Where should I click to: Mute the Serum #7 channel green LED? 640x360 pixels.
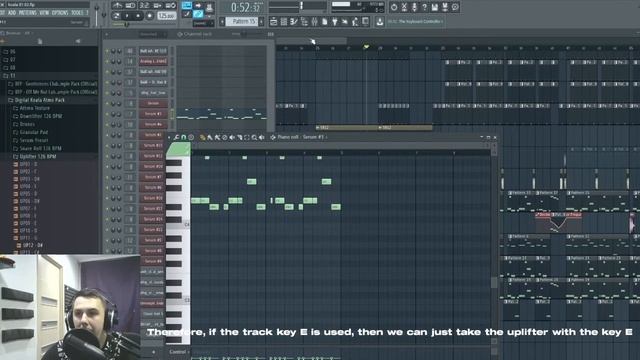pyautogui.click(x=107, y=177)
